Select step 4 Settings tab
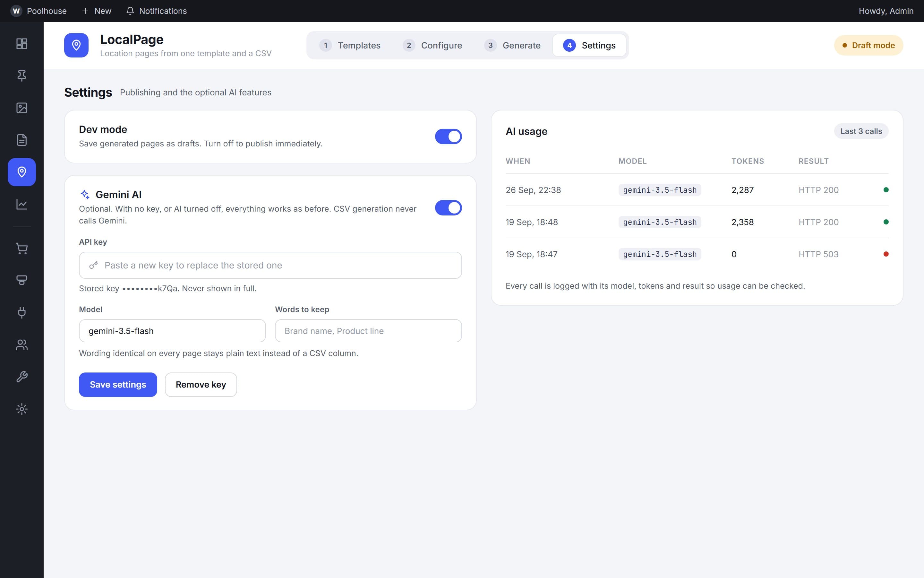Screen dimensions: 924x578 pos(589,45)
